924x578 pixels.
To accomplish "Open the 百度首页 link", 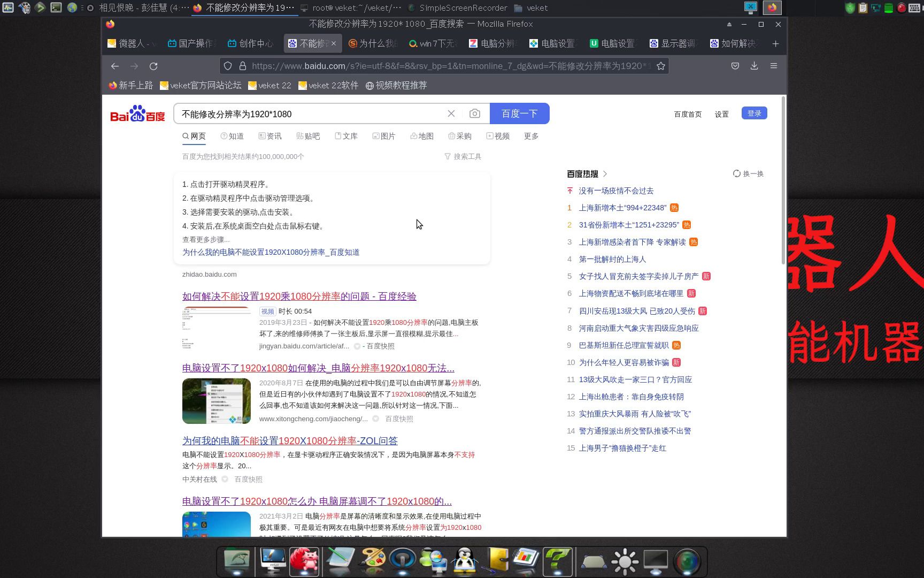I will pyautogui.click(x=688, y=114).
